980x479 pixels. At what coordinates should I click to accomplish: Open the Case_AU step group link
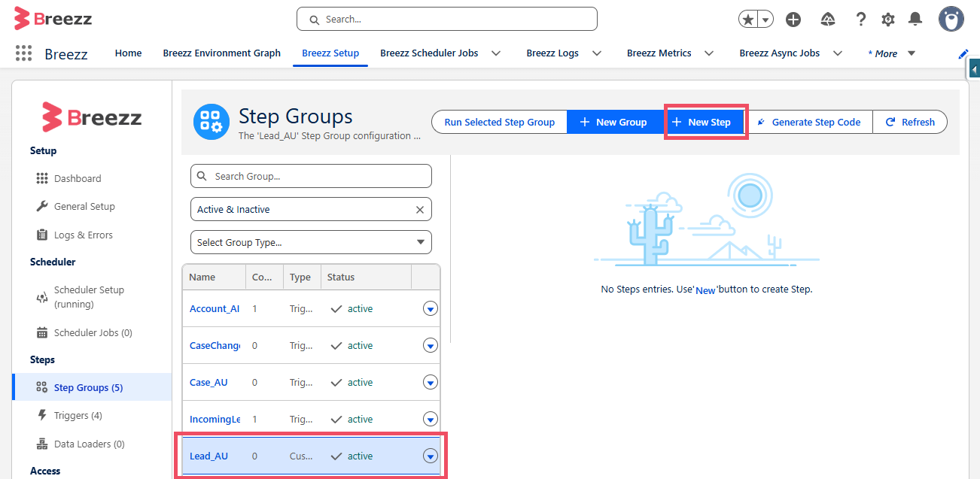click(x=208, y=383)
